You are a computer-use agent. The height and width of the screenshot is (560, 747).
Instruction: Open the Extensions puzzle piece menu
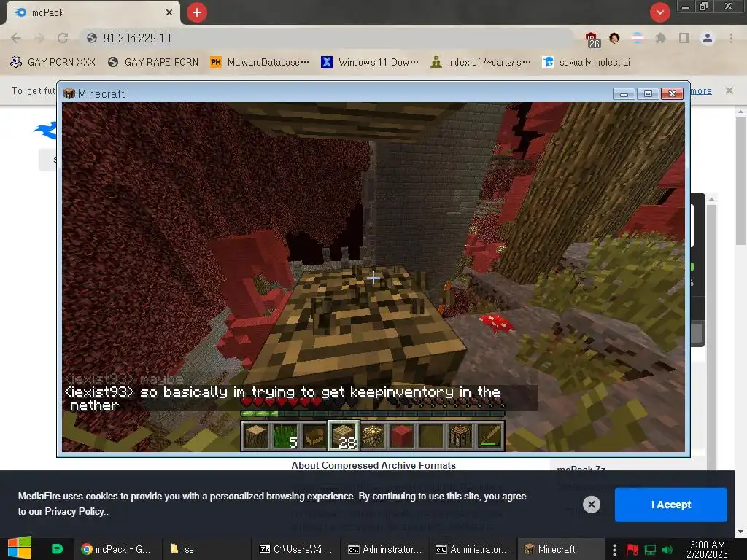pyautogui.click(x=660, y=38)
